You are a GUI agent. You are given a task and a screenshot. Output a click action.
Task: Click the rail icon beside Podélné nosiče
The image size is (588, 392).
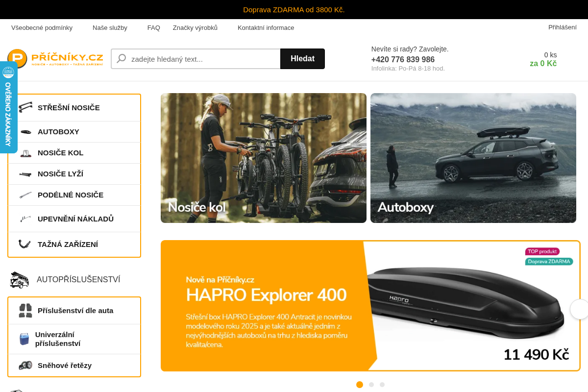pyautogui.click(x=25, y=195)
